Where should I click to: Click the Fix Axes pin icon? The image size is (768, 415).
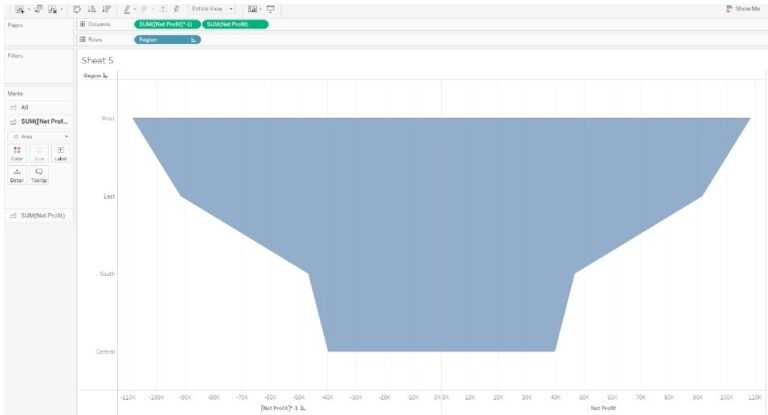click(x=176, y=9)
